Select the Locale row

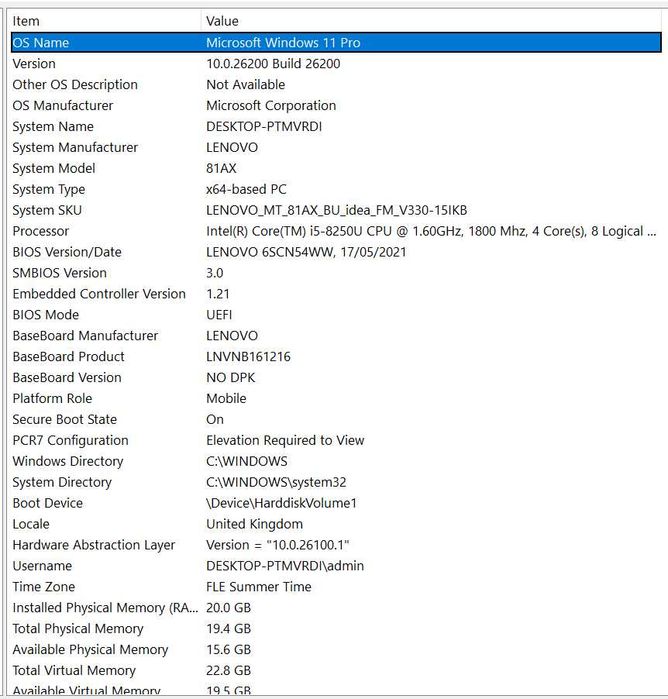(x=336, y=524)
